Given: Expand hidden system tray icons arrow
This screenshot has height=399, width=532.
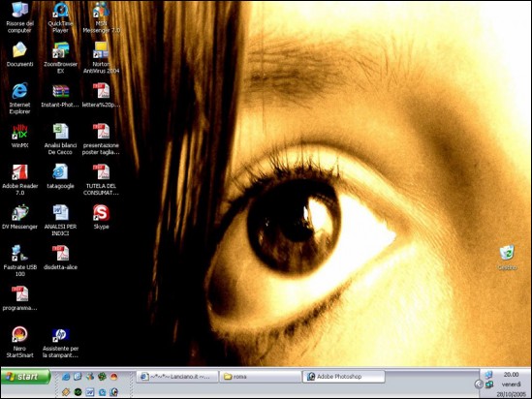Looking at the screenshot, I should click(479, 384).
